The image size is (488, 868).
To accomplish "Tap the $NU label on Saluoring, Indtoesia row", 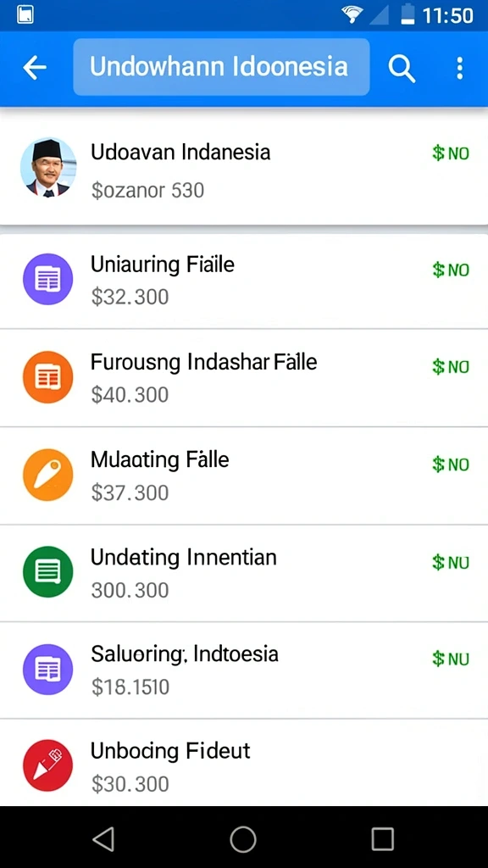I will click(x=451, y=659).
